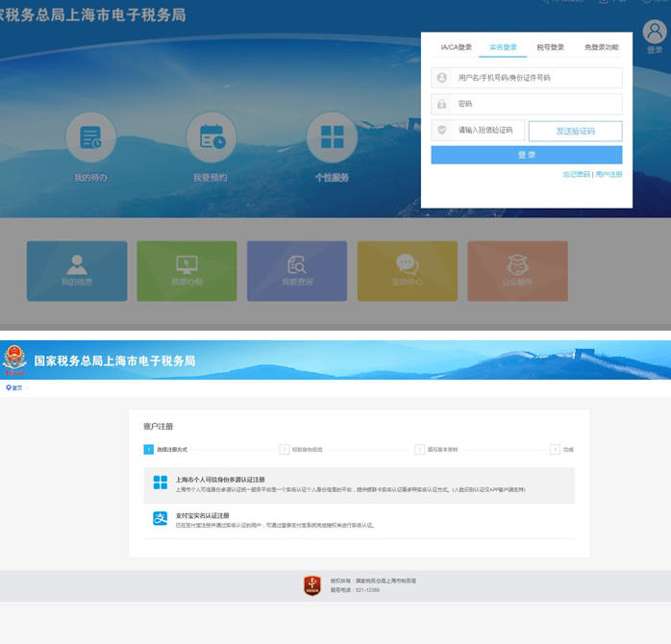The width and height of the screenshot is (671, 644).
Task: Click the 账户注册 heading text
Action: tap(158, 426)
